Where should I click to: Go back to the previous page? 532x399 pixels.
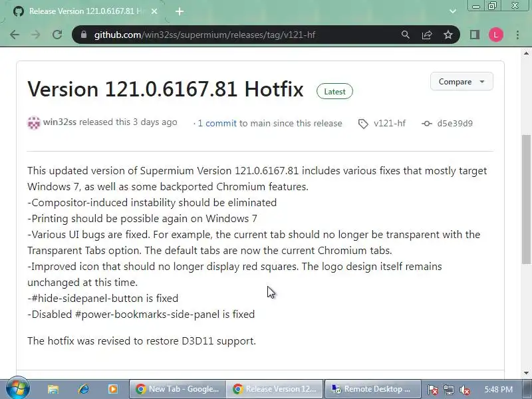[x=15, y=35]
